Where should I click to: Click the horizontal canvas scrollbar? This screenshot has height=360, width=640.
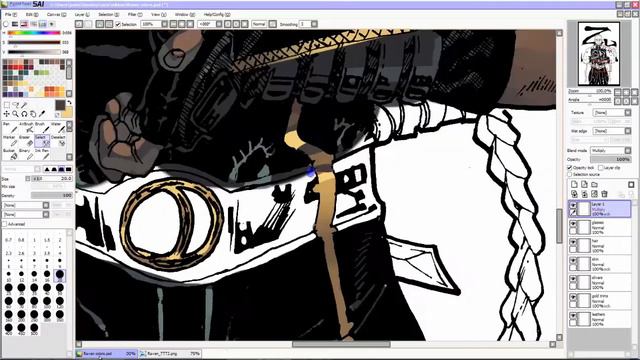point(341,344)
